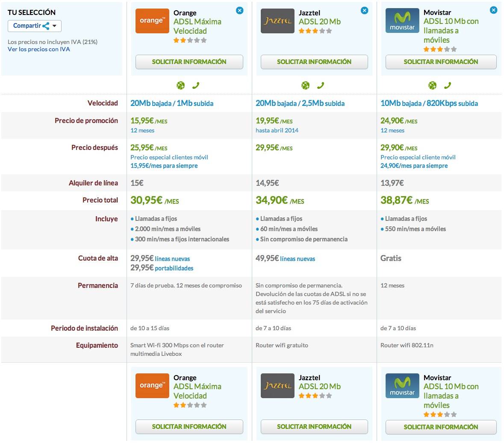
Task: Click Movistar star rating at top
Action: (440, 50)
